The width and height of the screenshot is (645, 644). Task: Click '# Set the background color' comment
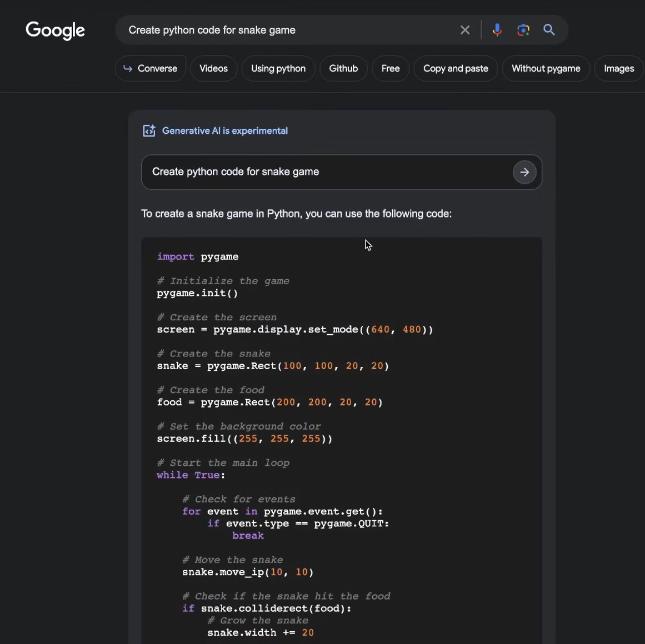tap(238, 426)
